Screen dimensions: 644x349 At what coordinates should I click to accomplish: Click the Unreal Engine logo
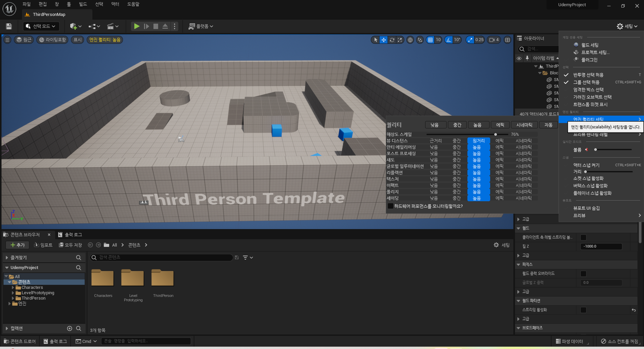tap(9, 9)
